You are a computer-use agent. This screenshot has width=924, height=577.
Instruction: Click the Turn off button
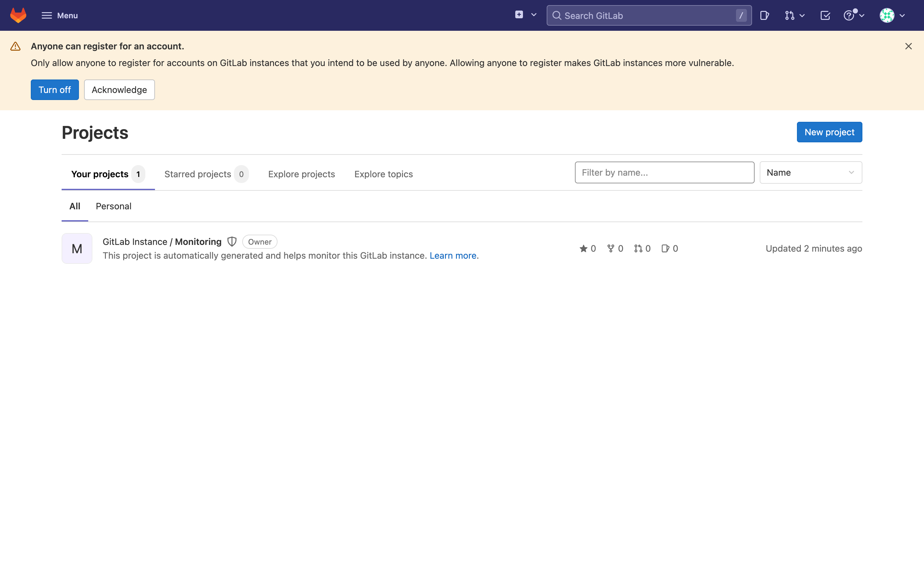[55, 90]
